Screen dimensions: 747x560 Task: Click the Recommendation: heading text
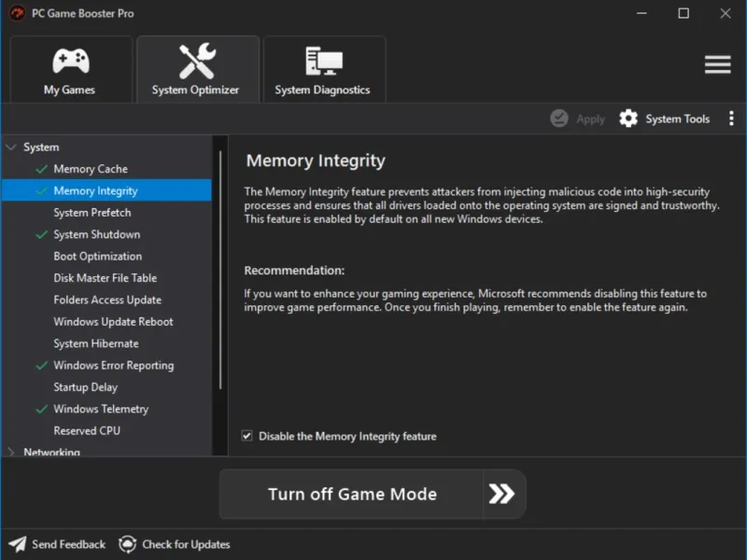pyautogui.click(x=294, y=271)
